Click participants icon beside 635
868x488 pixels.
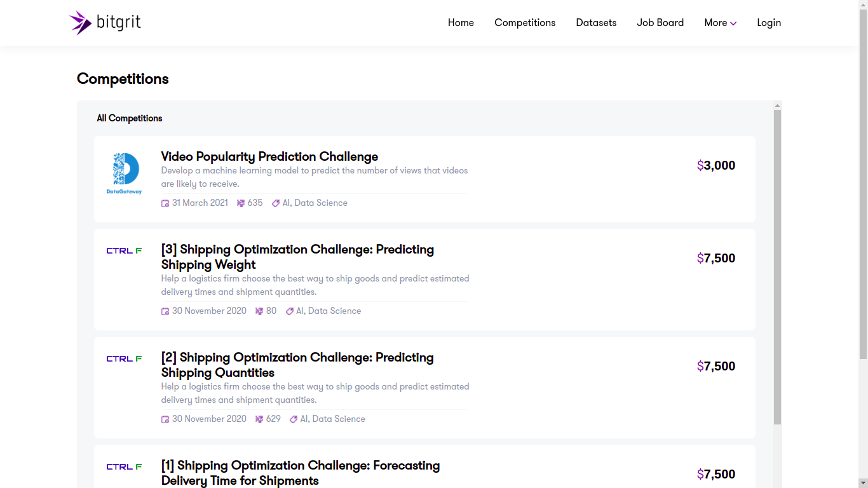click(x=241, y=203)
